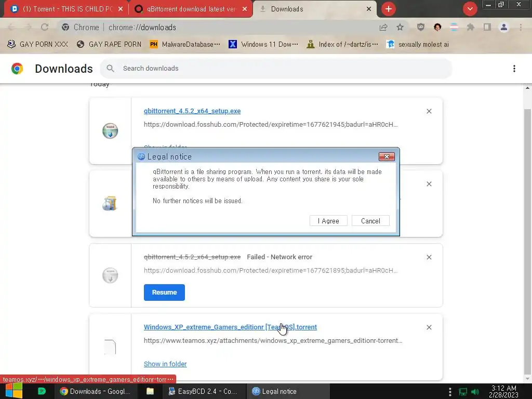Open the uBlock Origin extension icon
Screen dimensions: 532x399
[x=421, y=27]
